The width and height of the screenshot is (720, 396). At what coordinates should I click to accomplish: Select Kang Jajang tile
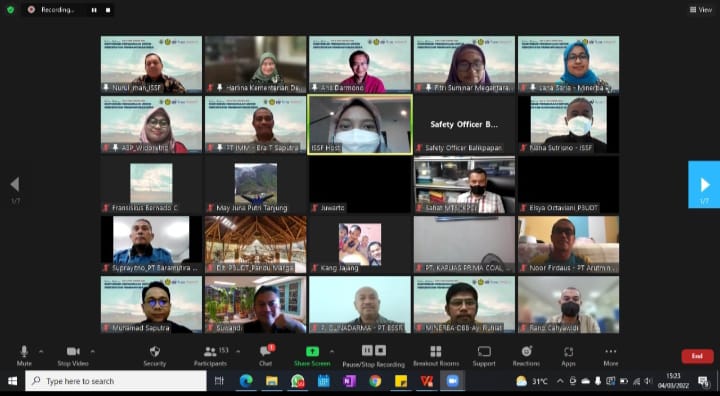[360, 244]
